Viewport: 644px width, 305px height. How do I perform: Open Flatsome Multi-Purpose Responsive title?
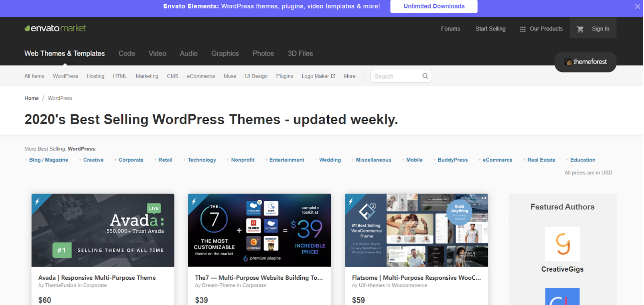pyautogui.click(x=416, y=278)
